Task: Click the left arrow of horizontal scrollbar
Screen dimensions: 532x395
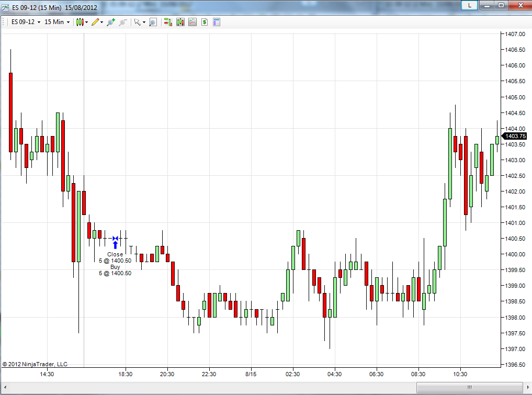Action: (5, 387)
